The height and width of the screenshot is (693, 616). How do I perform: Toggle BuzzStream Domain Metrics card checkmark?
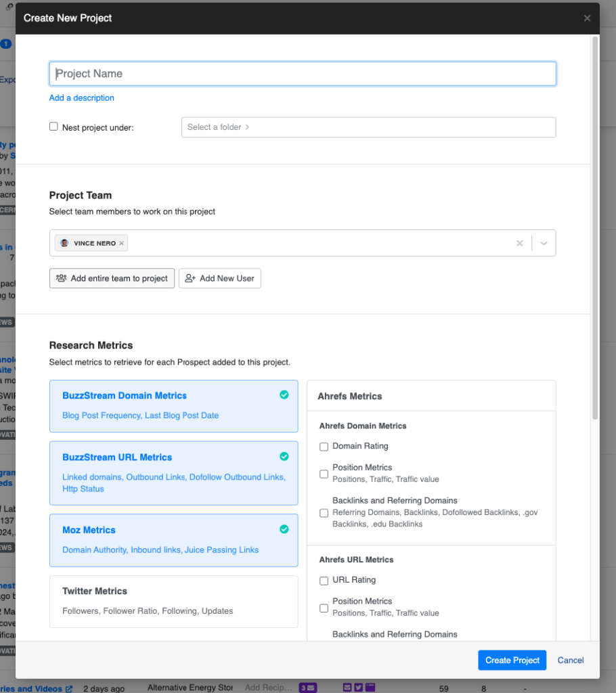[284, 395]
